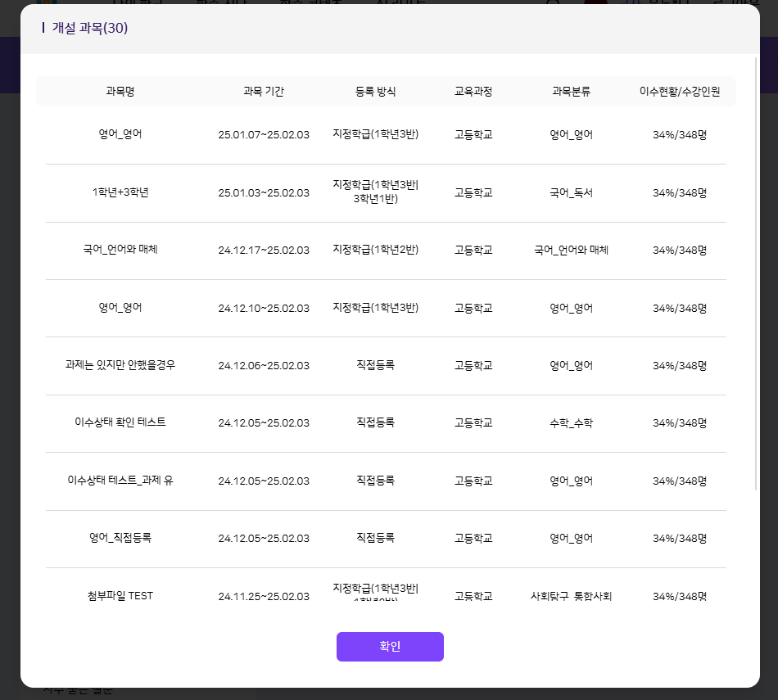The height and width of the screenshot is (700, 778).
Task: Click the 과목분류 column header
Action: click(x=571, y=92)
